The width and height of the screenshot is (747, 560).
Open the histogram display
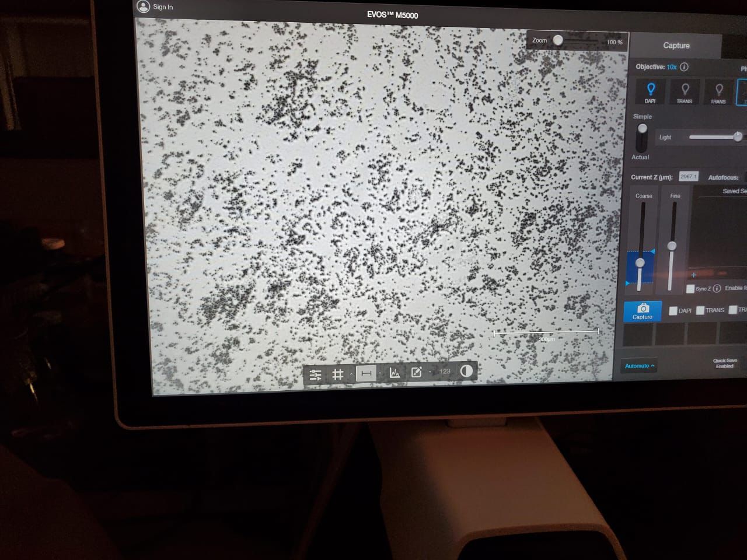(x=395, y=373)
